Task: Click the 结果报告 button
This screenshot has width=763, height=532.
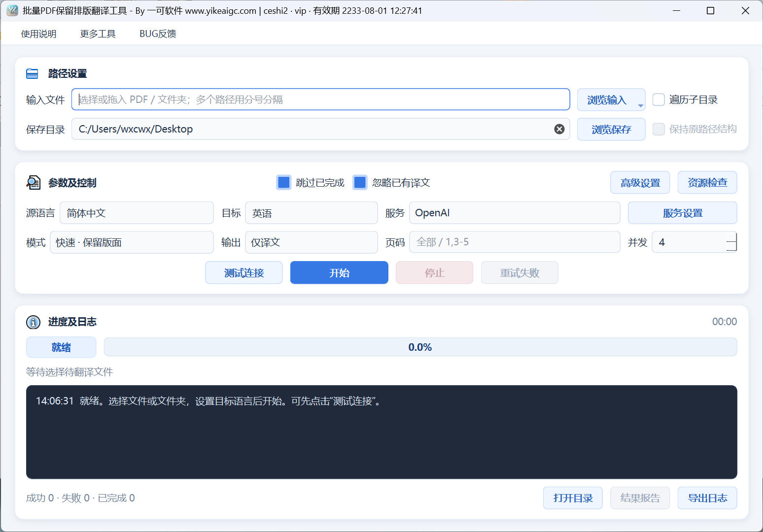Action: point(640,498)
